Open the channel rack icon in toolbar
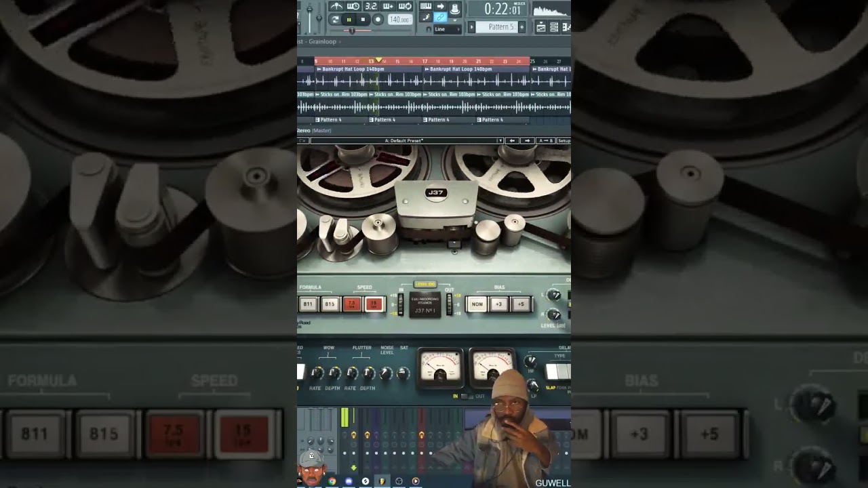Viewport: 868px width, 488px height. [553, 27]
